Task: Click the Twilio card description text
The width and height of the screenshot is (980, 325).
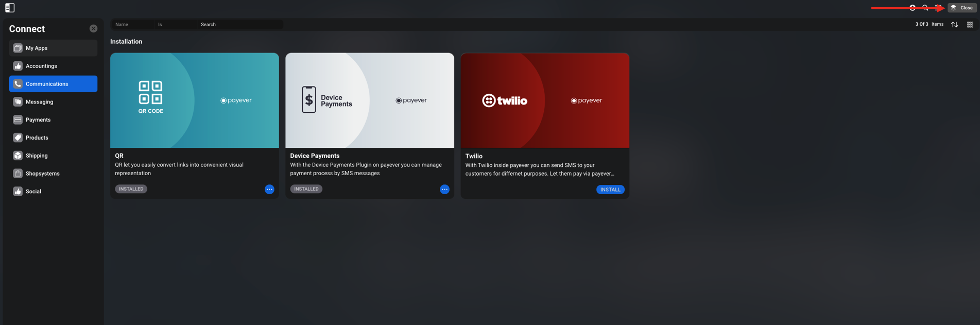Action: (540, 169)
